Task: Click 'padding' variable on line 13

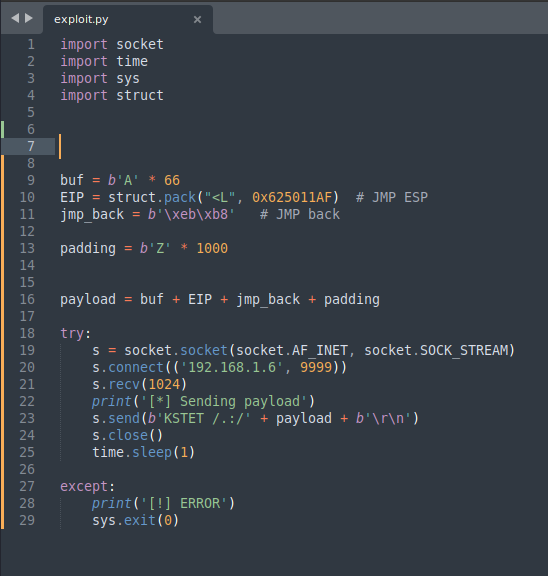Action: tap(88, 248)
